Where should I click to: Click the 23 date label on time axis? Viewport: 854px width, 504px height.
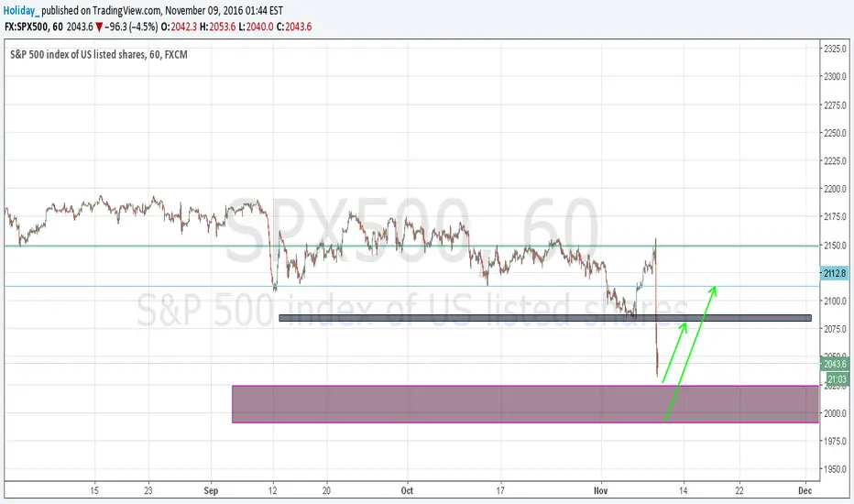pyautogui.click(x=148, y=490)
